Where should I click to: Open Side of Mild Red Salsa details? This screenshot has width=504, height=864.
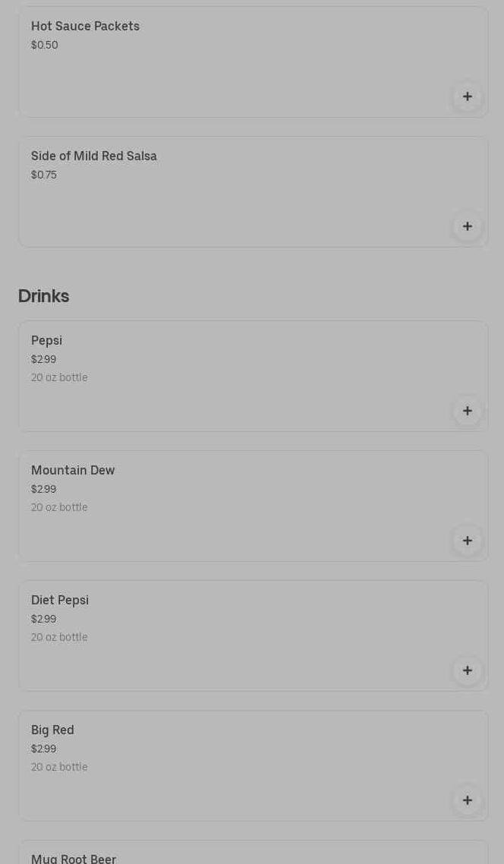94,156
